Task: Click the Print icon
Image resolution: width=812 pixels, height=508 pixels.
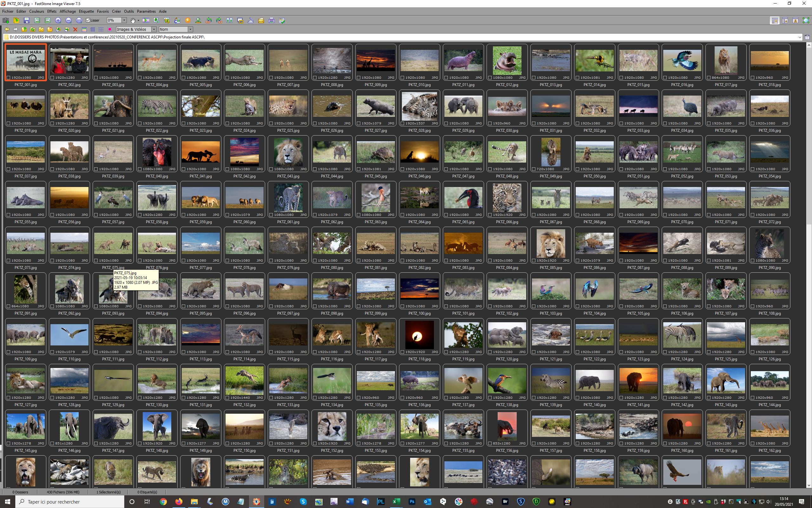Action: point(272,21)
